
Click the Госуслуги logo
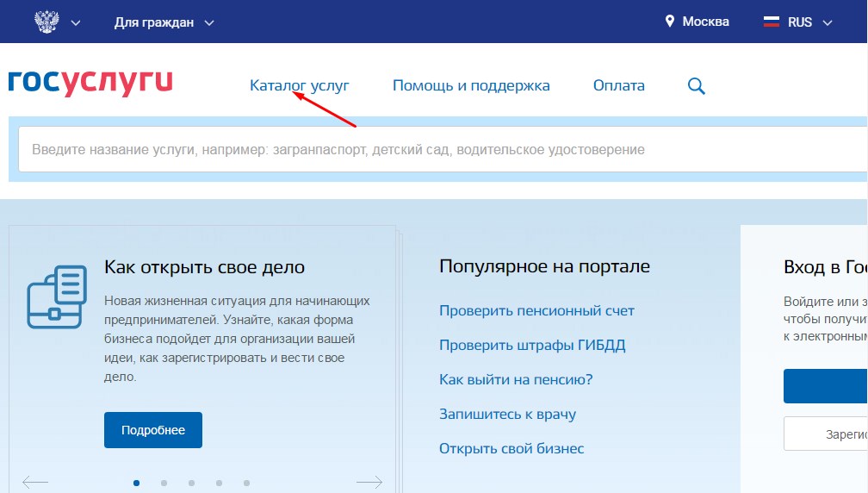coord(90,82)
